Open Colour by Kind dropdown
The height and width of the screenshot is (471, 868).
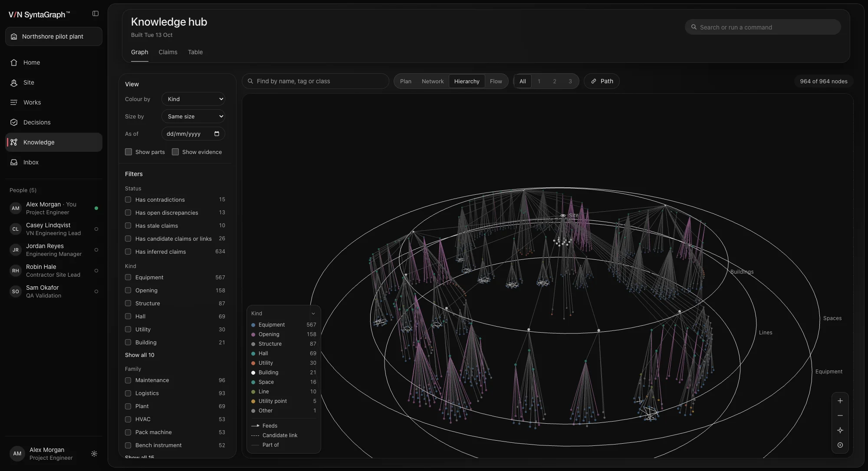pos(193,99)
